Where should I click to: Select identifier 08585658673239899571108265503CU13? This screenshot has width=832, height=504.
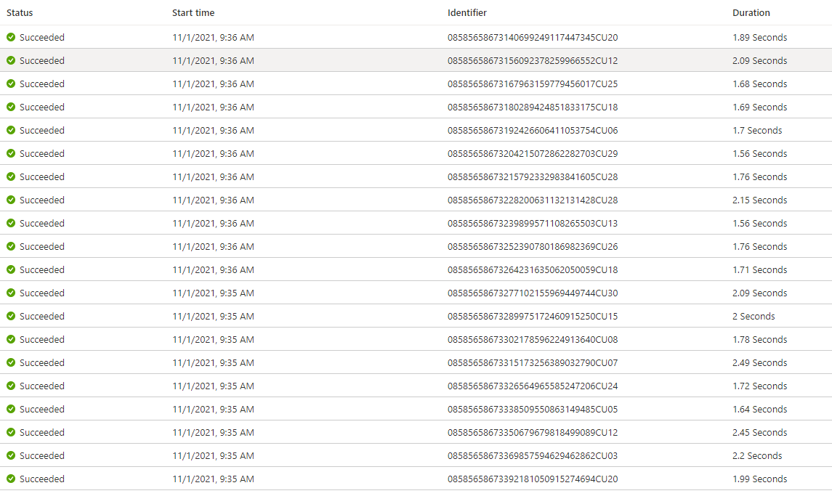(533, 224)
